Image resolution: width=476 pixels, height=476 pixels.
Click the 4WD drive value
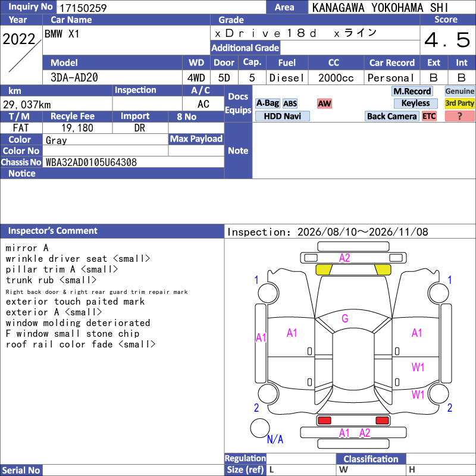[x=196, y=78]
